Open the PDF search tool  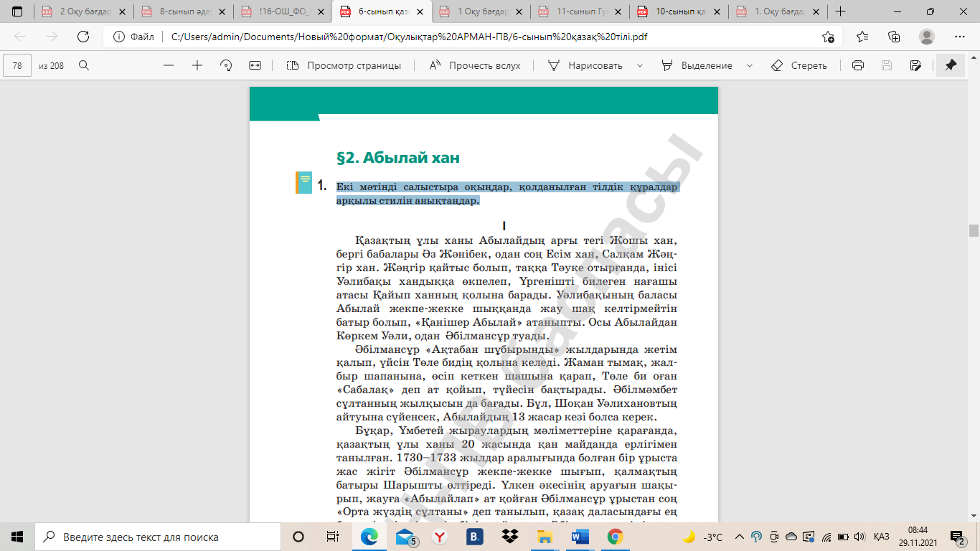(x=84, y=65)
